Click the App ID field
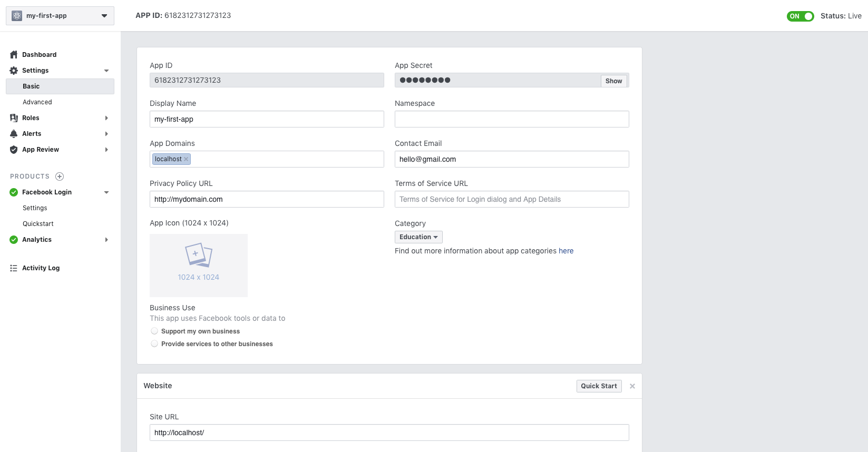The image size is (868, 452). [267, 80]
